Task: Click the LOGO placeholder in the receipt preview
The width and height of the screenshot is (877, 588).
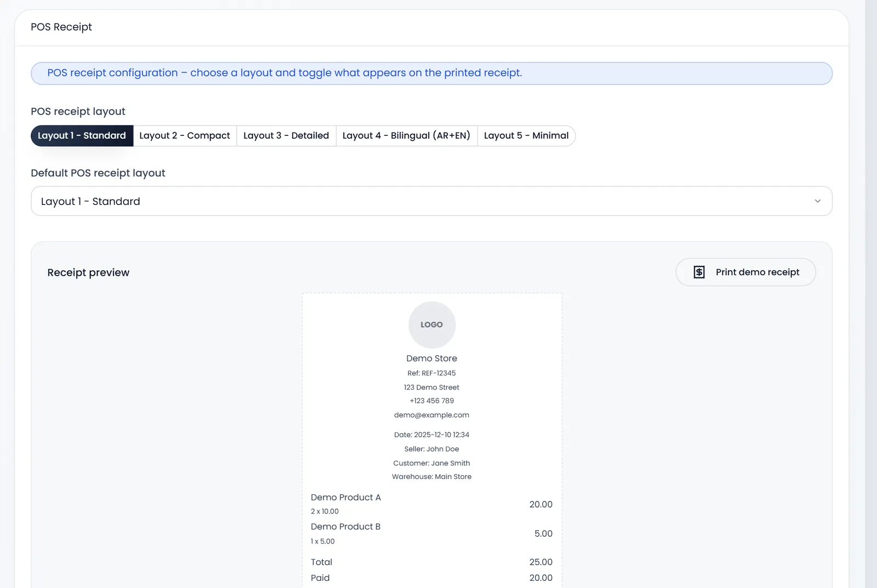Action: [432, 325]
